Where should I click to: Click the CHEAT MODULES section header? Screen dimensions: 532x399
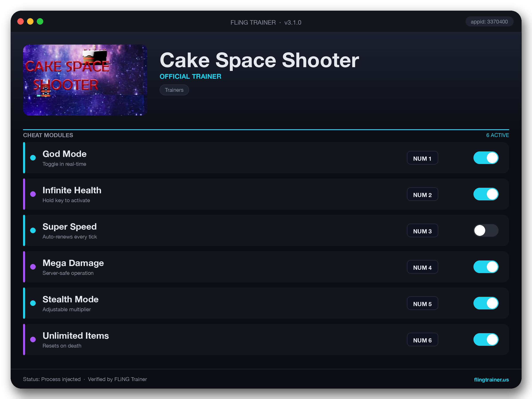48,135
